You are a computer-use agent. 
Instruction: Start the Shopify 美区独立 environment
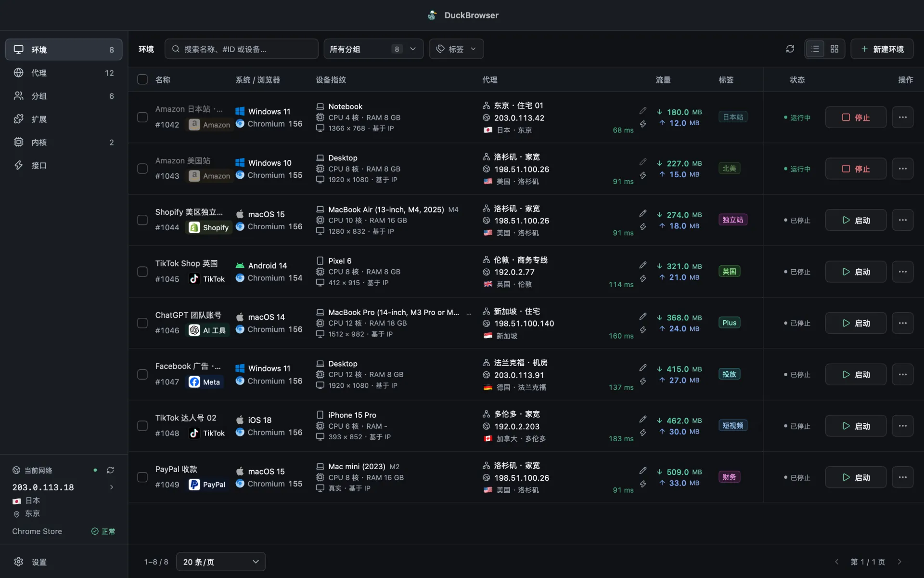tap(856, 220)
